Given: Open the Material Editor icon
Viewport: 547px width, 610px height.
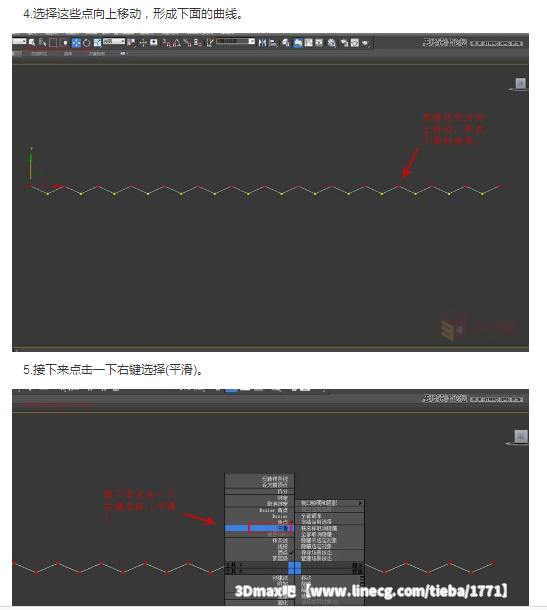Looking at the screenshot, I should 331,42.
